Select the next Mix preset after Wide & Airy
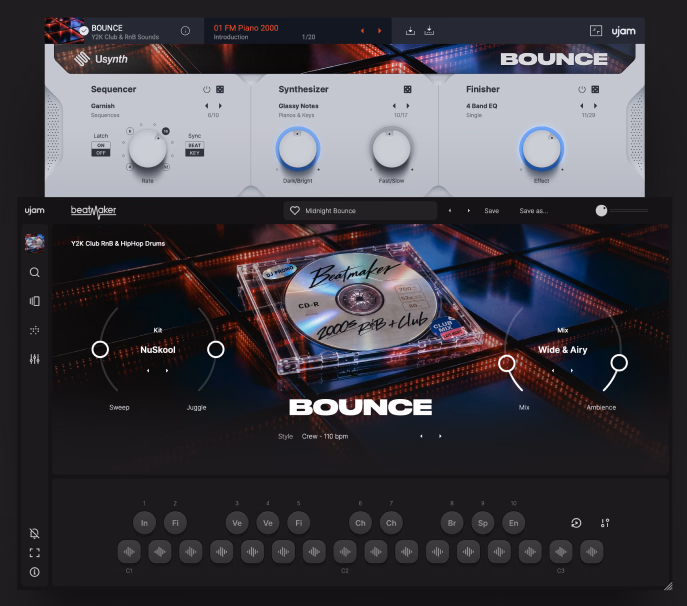 pos(572,371)
